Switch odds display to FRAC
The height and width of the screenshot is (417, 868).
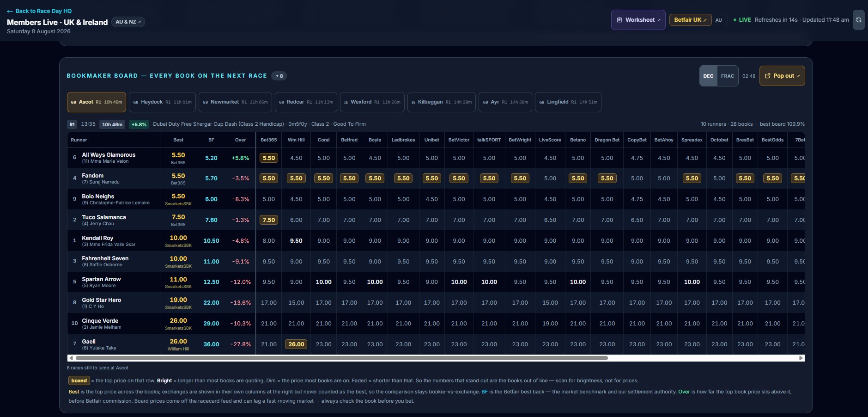[x=728, y=76]
